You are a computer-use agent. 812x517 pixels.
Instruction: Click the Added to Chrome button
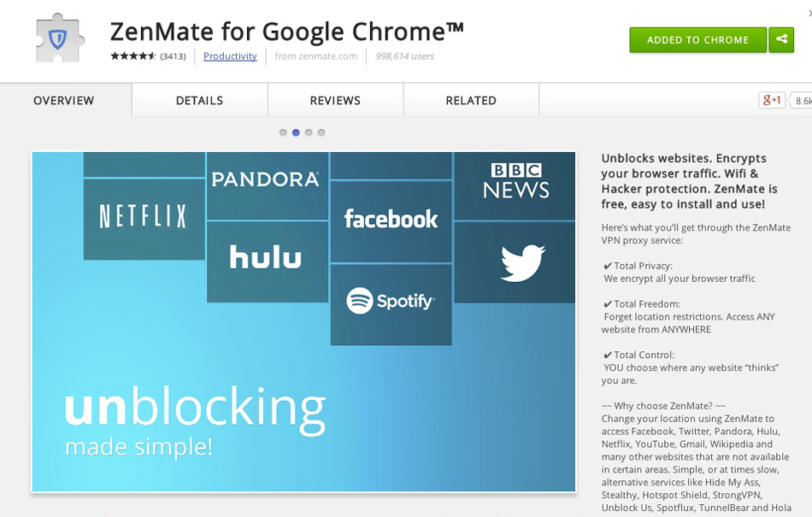coord(697,40)
